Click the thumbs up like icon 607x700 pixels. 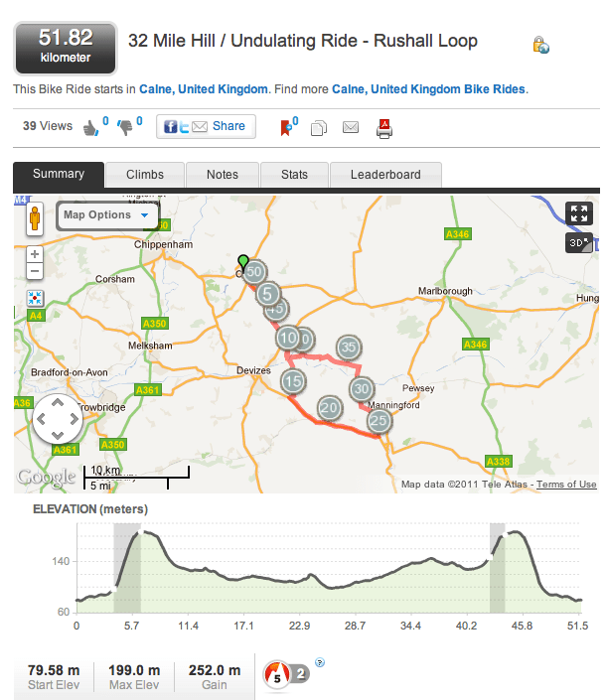coord(92,127)
